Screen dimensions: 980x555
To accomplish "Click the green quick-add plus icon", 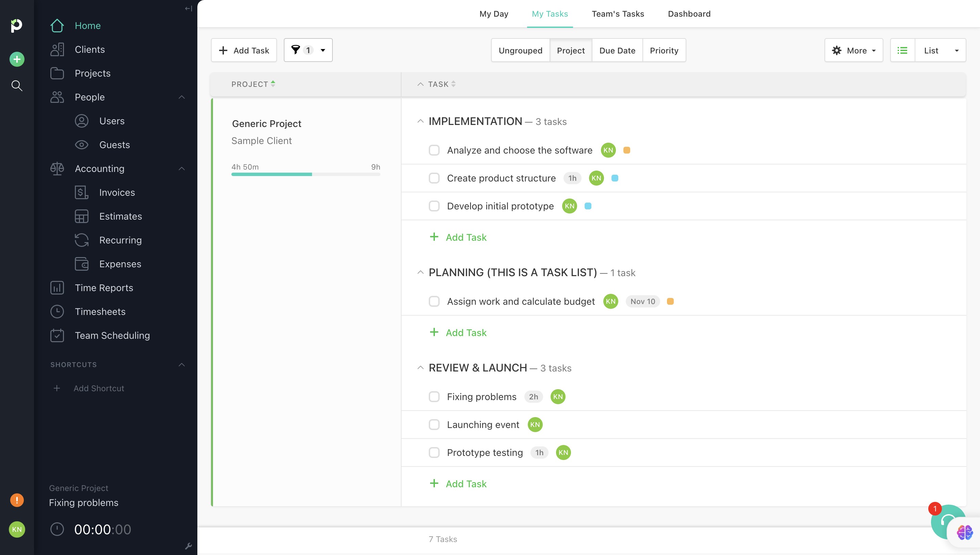I will click(x=17, y=59).
